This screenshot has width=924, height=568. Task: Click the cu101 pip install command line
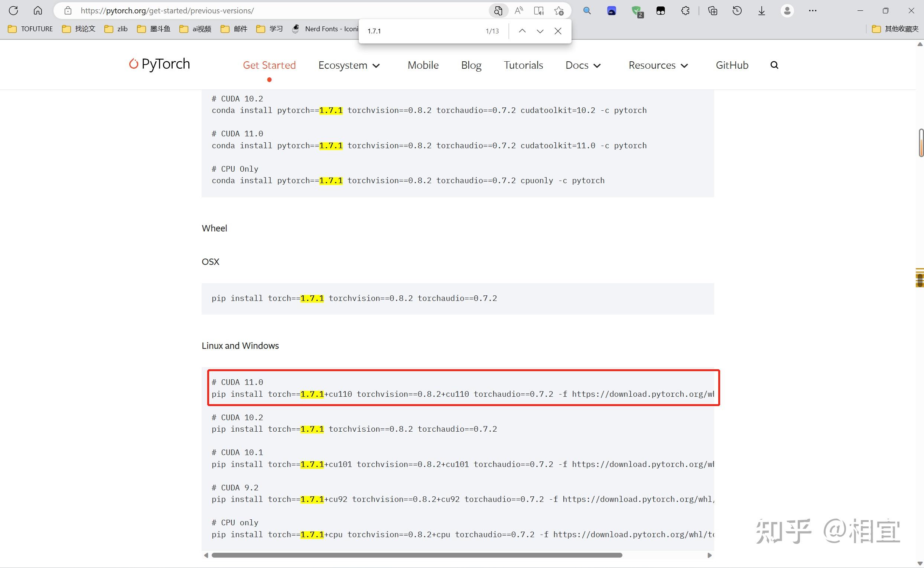[x=463, y=464]
